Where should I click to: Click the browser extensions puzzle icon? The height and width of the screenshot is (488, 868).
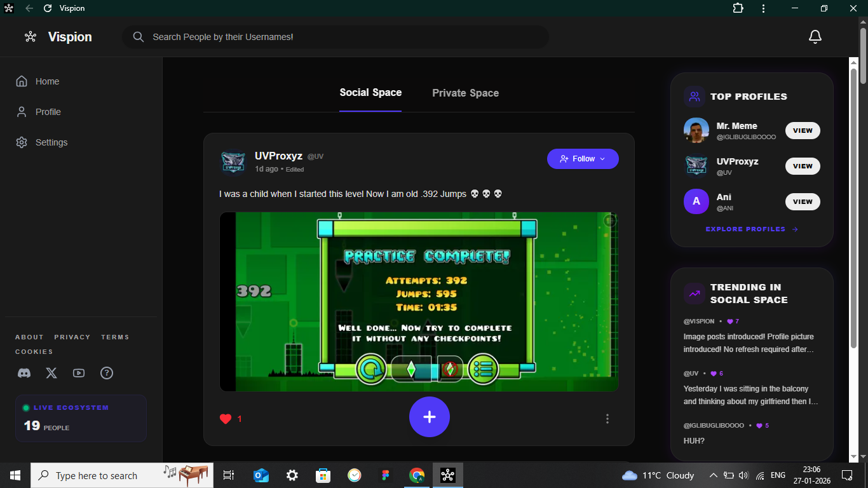[738, 8]
